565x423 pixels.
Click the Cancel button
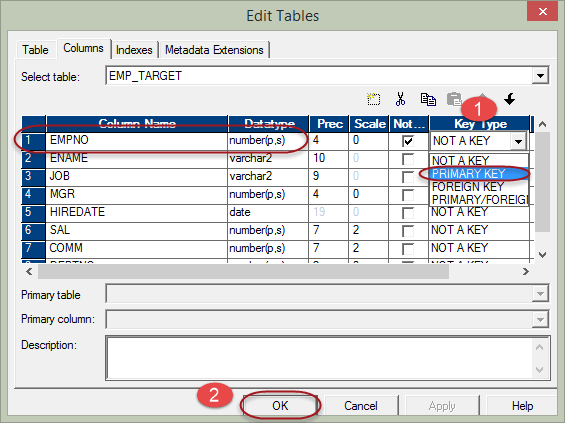click(x=361, y=406)
